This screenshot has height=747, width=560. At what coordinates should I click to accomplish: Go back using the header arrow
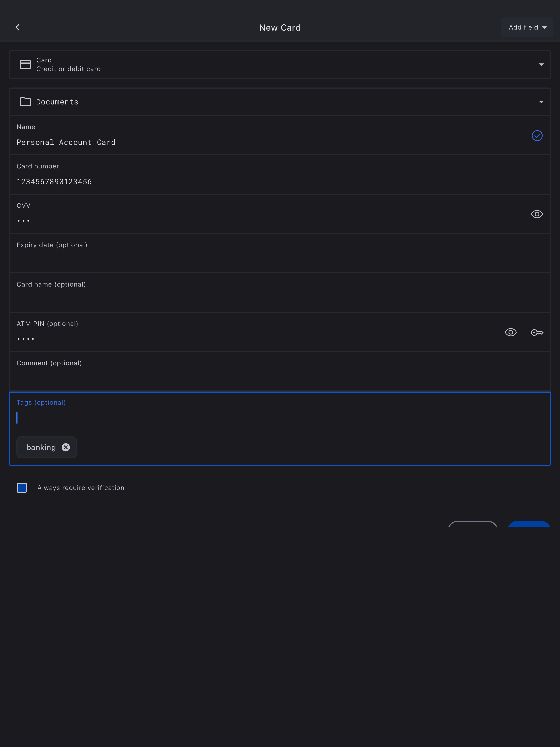click(x=17, y=27)
